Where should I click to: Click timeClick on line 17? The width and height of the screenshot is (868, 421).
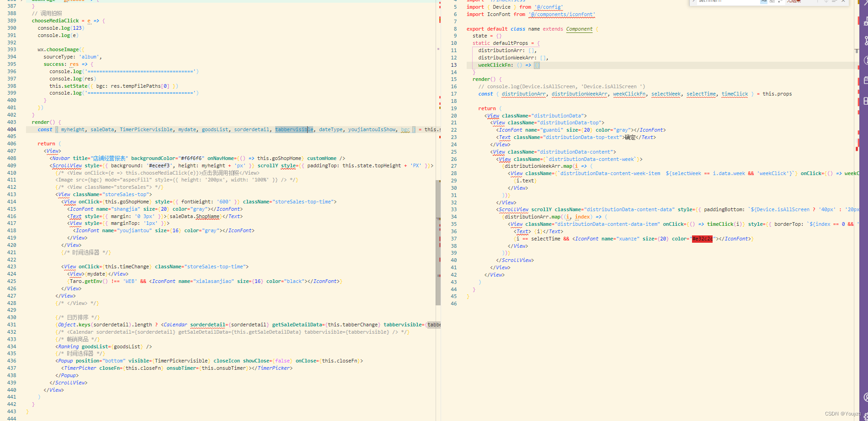735,94
